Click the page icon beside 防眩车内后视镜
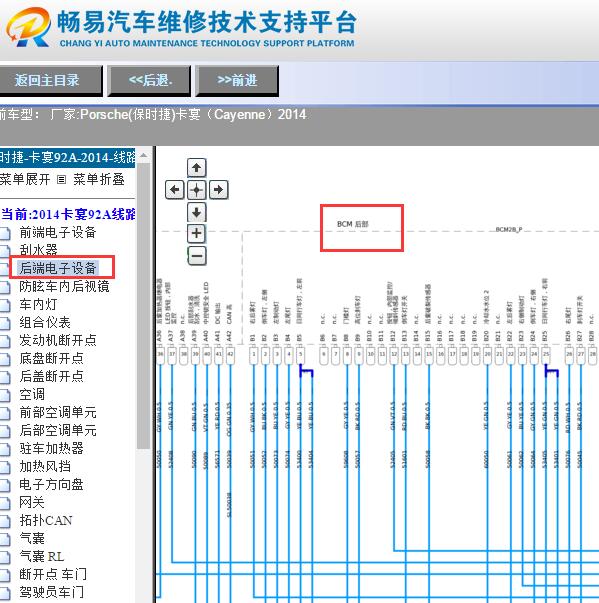The height and width of the screenshot is (603, 599). pos(5,287)
